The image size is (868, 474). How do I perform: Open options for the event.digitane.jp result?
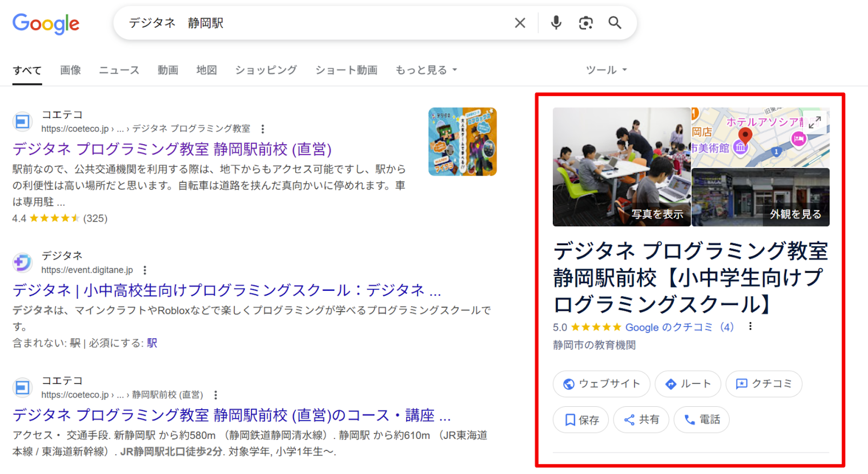(145, 270)
